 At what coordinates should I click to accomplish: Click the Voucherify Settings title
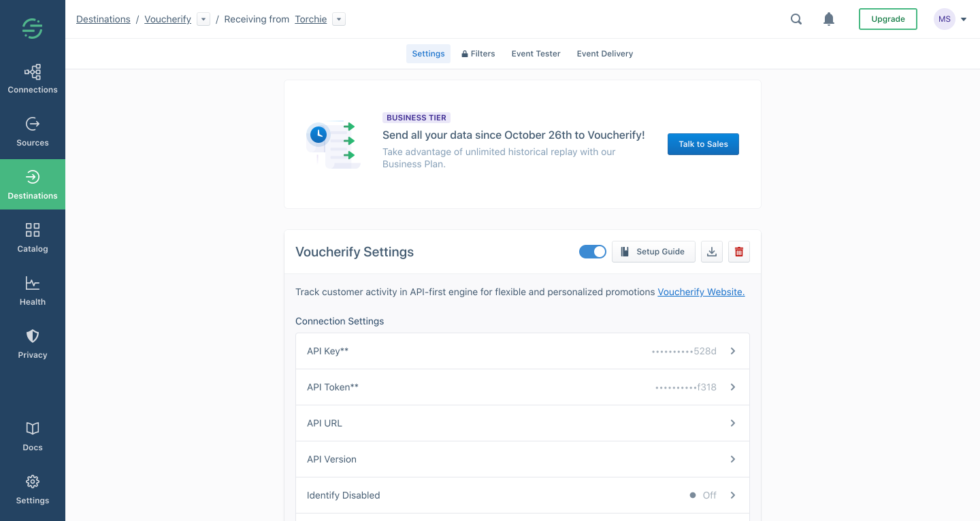[x=355, y=252]
